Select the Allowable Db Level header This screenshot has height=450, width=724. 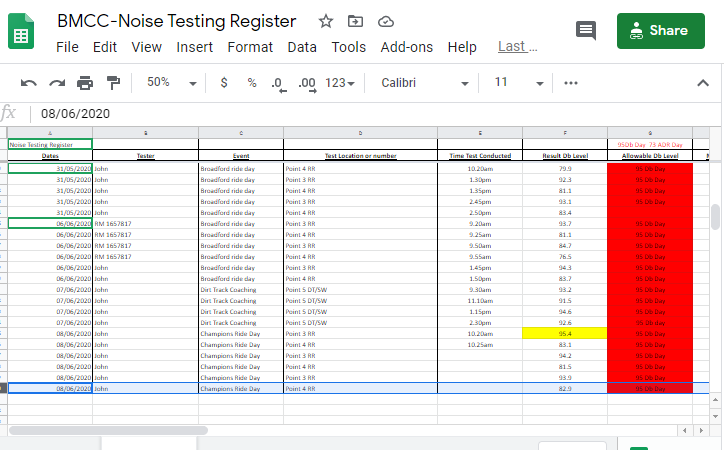coord(650,156)
